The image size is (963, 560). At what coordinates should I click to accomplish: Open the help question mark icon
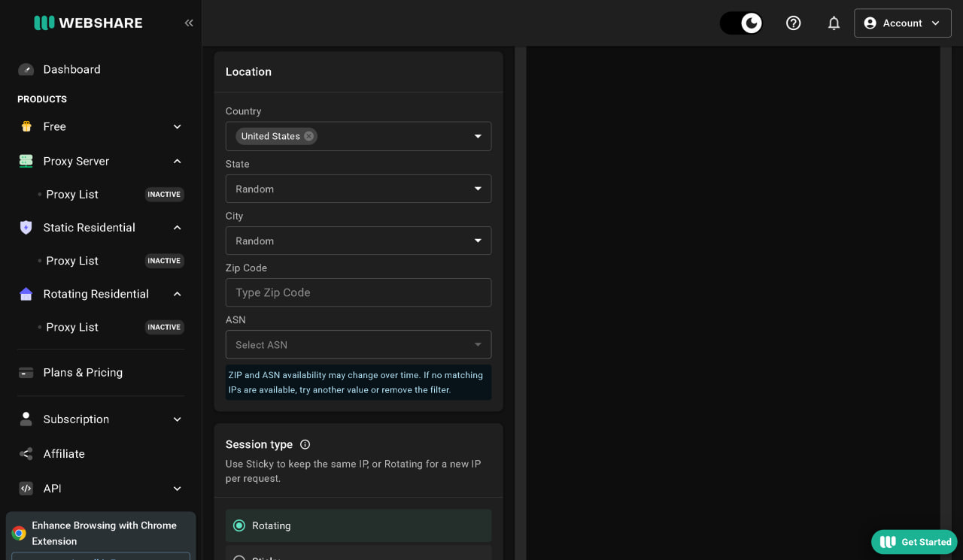[x=793, y=23]
